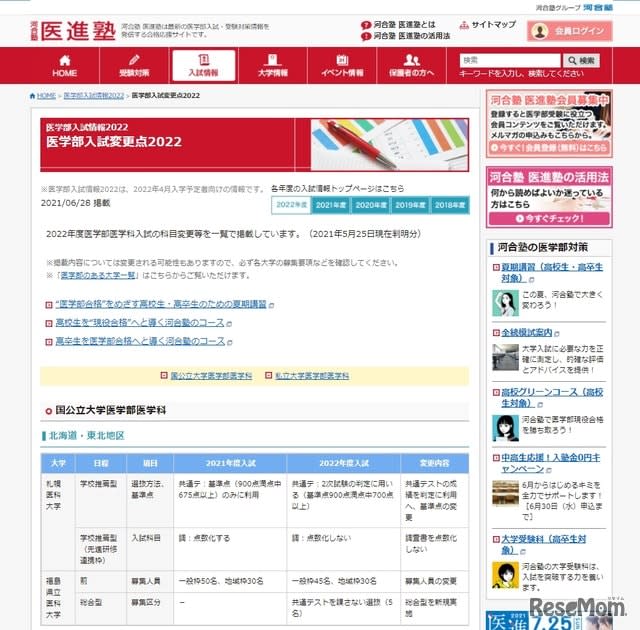Jump to 国公立大学医学部医学科 anchor link
The height and width of the screenshot is (630, 640).
[211, 376]
